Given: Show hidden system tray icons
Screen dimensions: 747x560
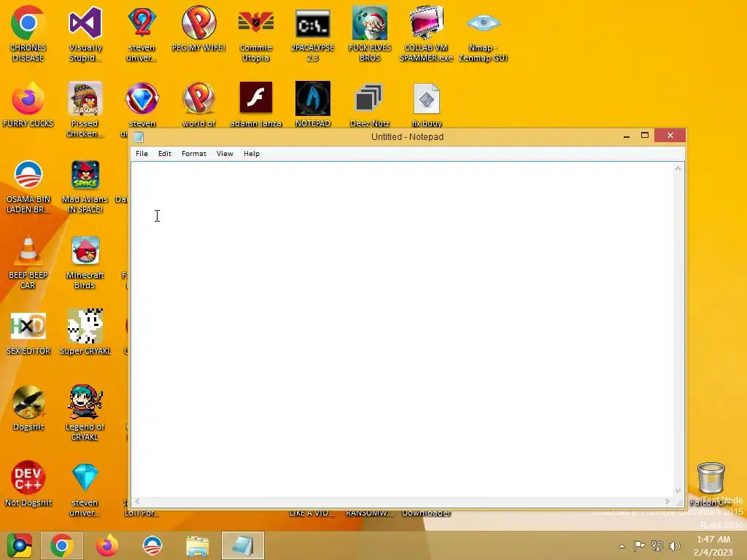Looking at the screenshot, I should pyautogui.click(x=622, y=546).
